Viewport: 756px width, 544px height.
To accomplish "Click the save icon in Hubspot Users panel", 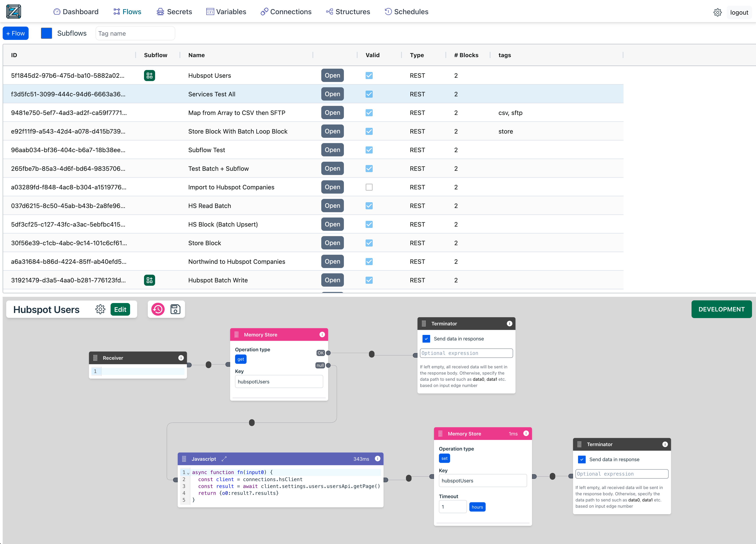I will [x=175, y=309].
